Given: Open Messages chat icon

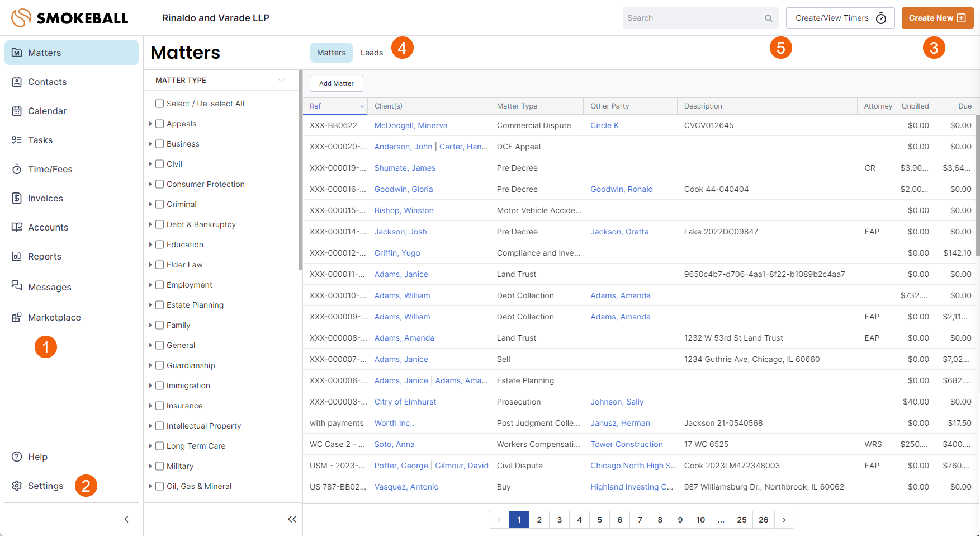Looking at the screenshot, I should [x=17, y=285].
